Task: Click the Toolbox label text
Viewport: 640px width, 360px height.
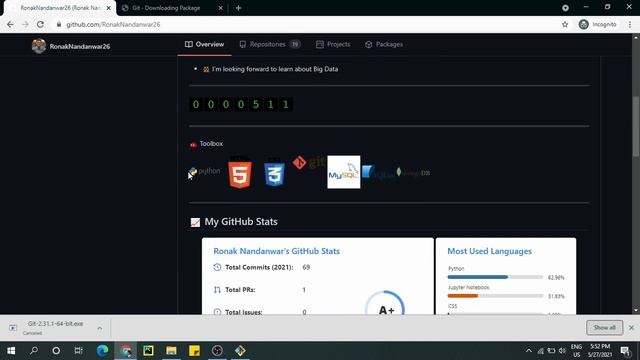Action: (211, 144)
